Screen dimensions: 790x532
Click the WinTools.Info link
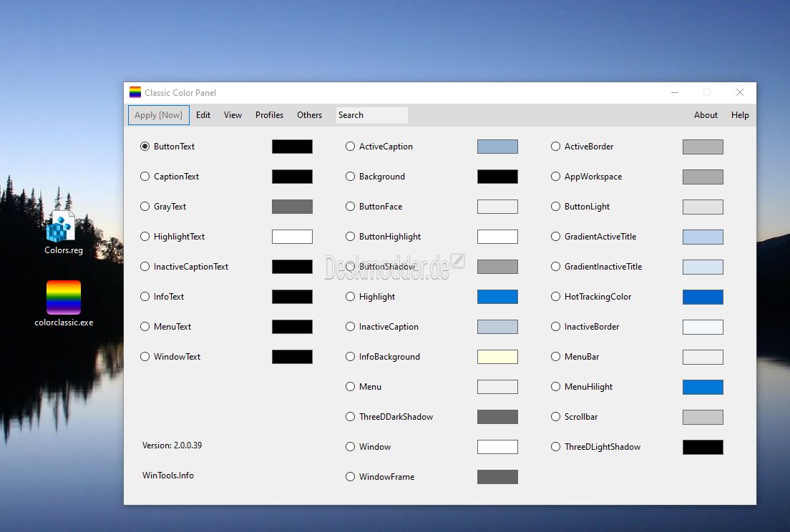coord(167,475)
